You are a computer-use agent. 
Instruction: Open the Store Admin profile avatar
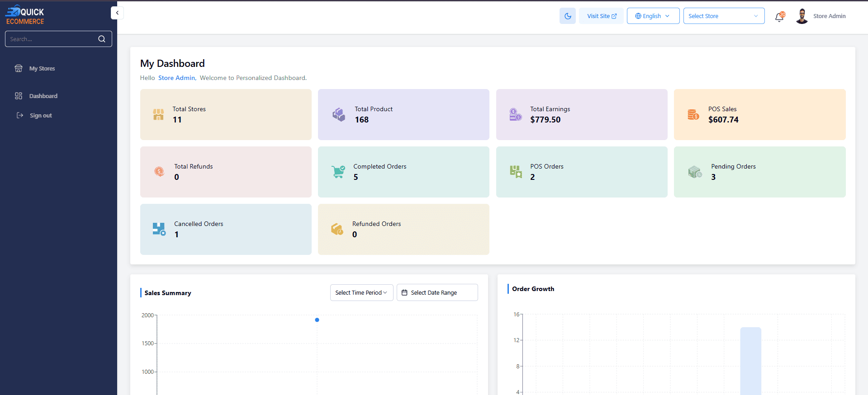(x=802, y=16)
